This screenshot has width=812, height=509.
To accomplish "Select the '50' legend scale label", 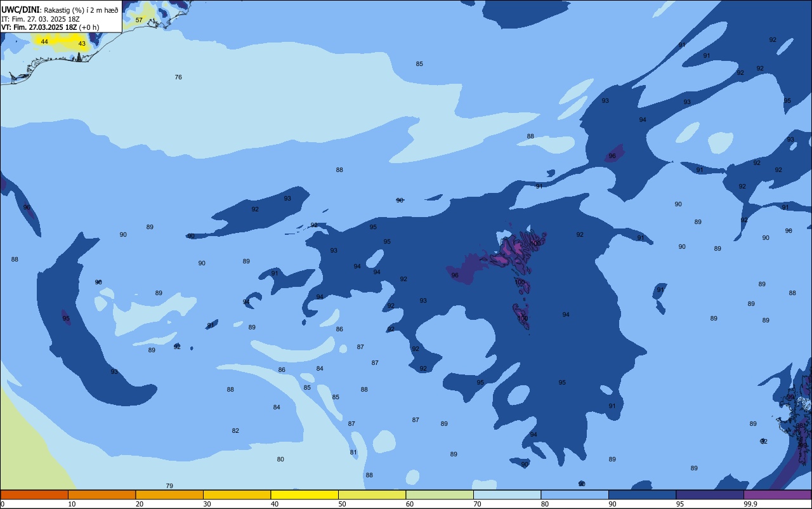I will pos(342,504).
